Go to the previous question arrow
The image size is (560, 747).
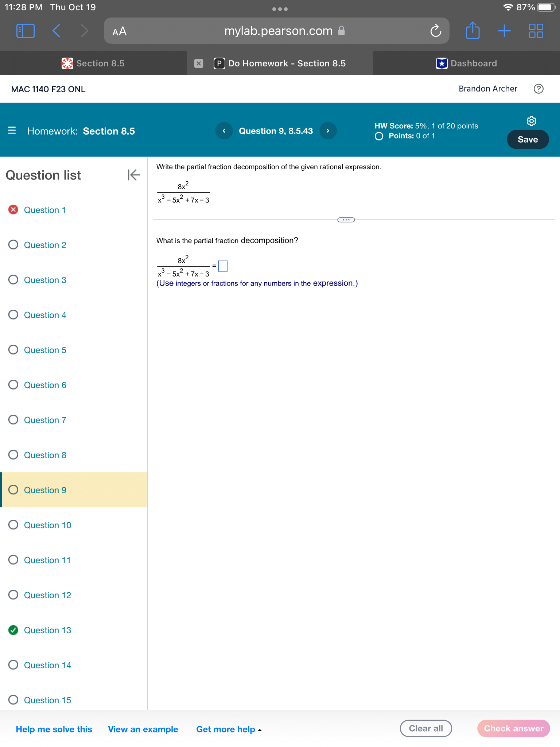pos(224,131)
